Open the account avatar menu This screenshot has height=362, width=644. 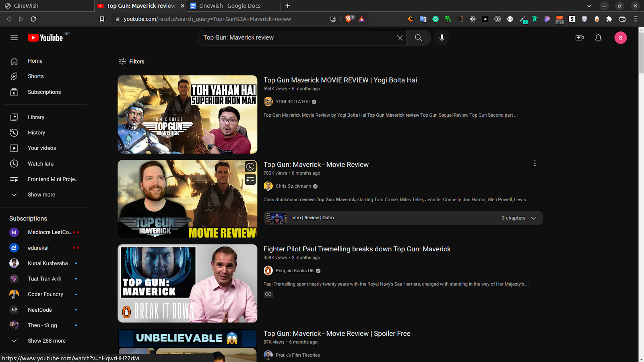click(x=621, y=37)
